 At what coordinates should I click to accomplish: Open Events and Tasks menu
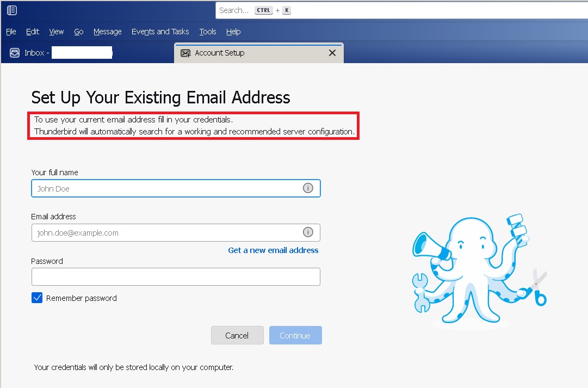[x=160, y=32]
